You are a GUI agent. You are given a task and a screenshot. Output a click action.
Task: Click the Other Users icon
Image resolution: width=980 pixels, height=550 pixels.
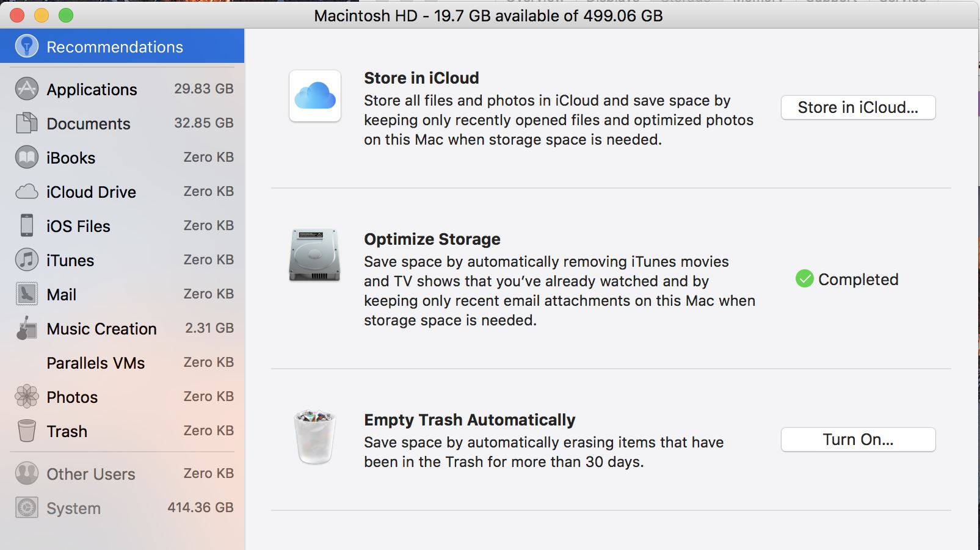(27, 474)
